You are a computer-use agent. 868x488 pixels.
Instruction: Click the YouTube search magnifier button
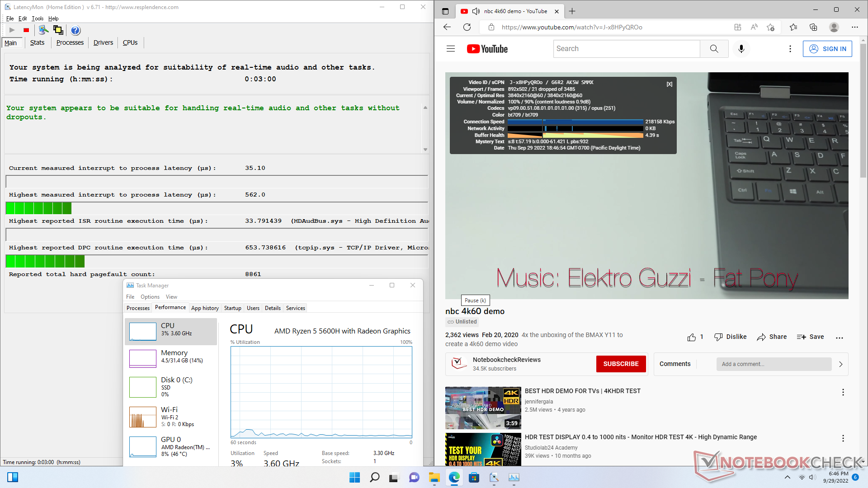[714, 49]
